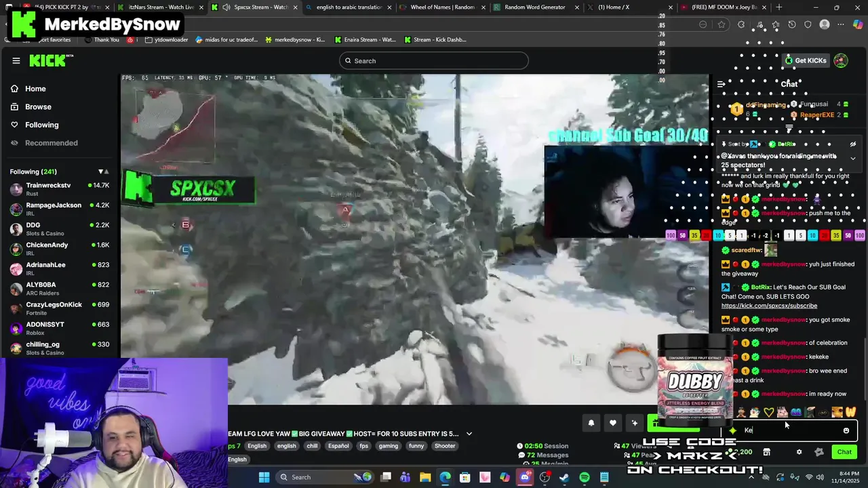Collapse the chat panel arrow icon
This screenshot has height=488, width=868.
point(721,84)
